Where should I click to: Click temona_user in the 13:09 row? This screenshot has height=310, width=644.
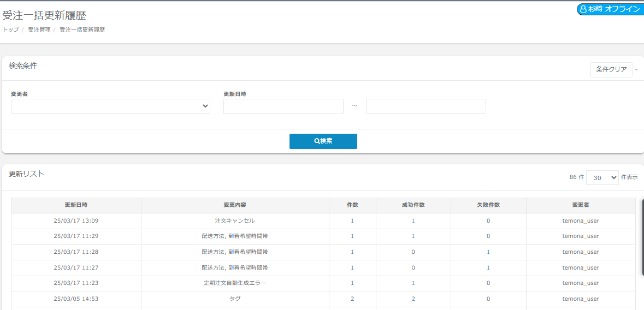pos(581,220)
